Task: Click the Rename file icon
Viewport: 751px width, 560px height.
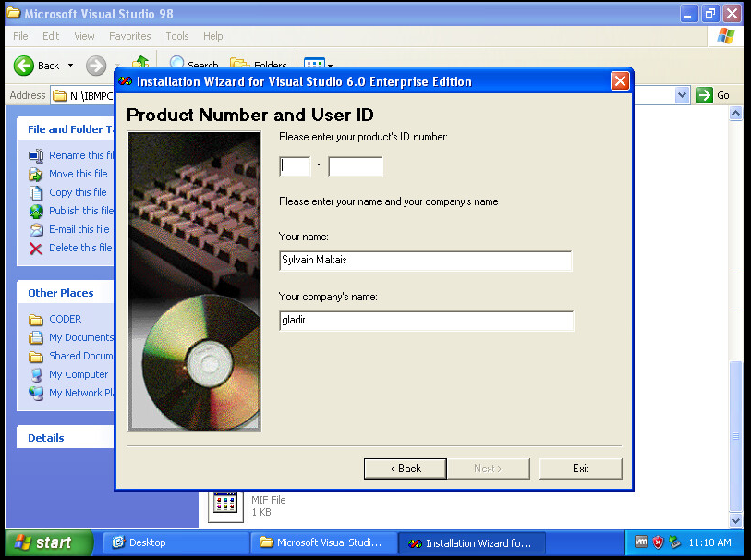Action: coord(36,155)
